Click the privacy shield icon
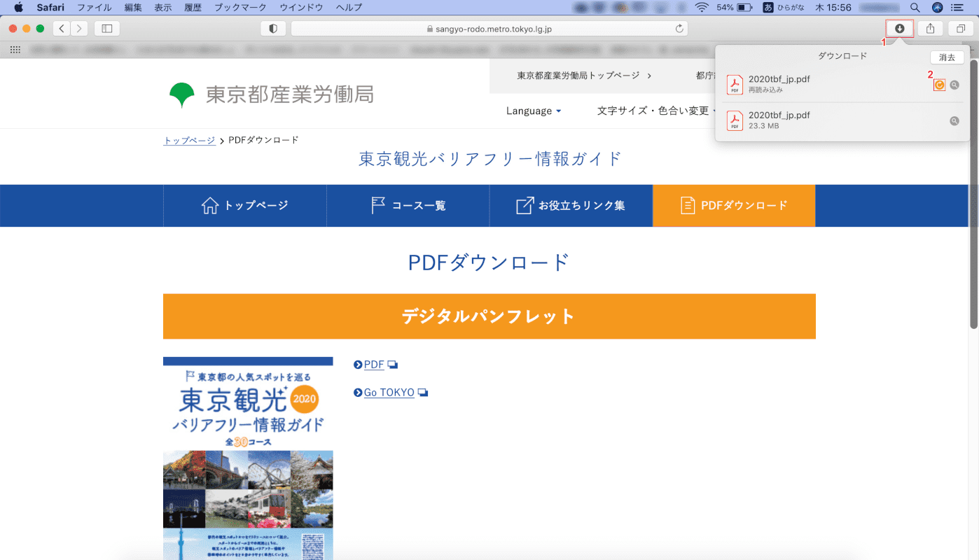This screenshot has width=979, height=560. click(273, 29)
